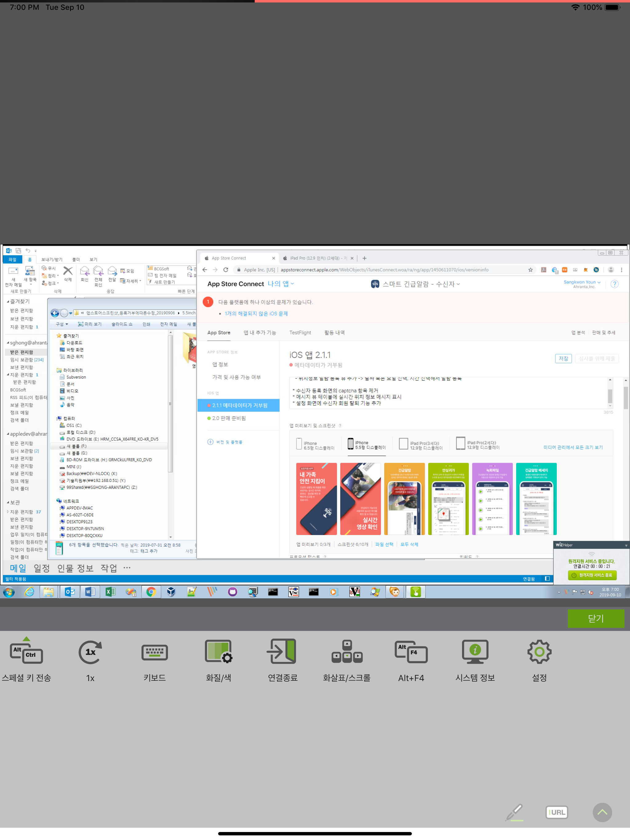Click the 모두 삭제 link
630x840 pixels.
point(409,544)
